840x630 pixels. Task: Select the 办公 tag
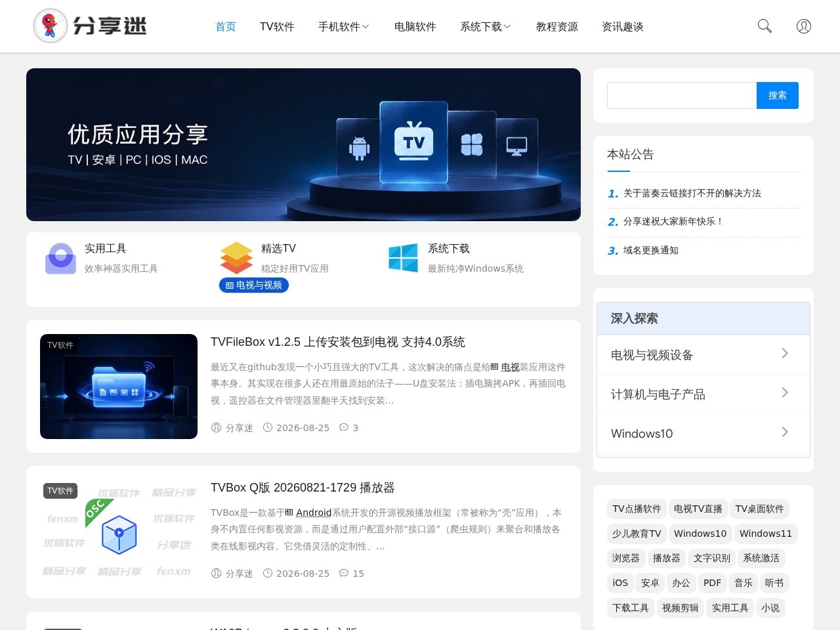tap(681, 583)
